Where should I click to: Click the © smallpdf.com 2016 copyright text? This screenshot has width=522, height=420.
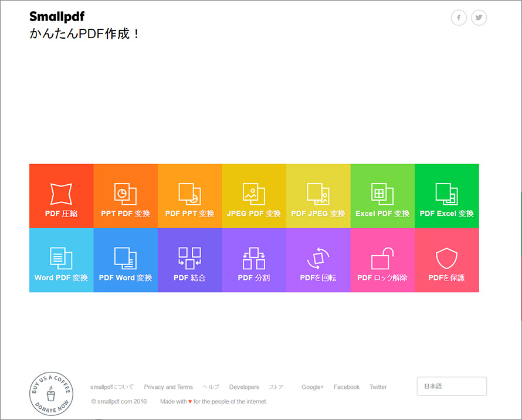pyautogui.click(x=119, y=401)
